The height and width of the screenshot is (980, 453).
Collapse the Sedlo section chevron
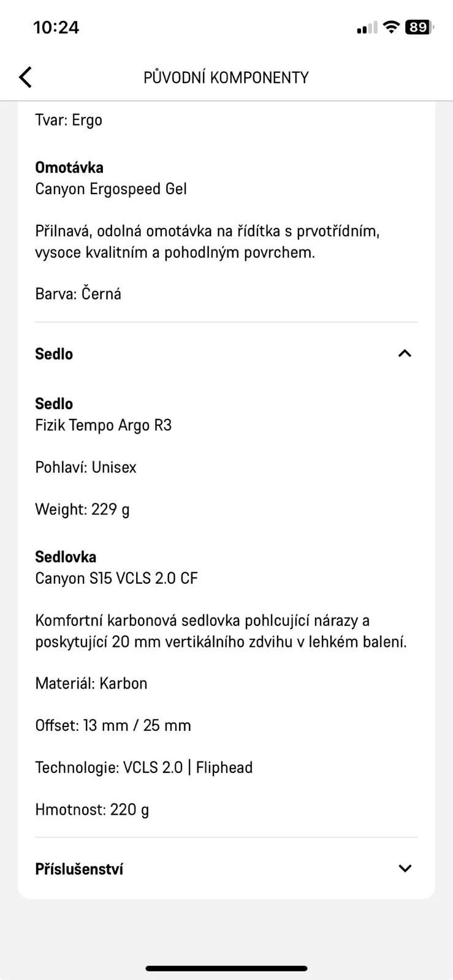click(x=405, y=353)
